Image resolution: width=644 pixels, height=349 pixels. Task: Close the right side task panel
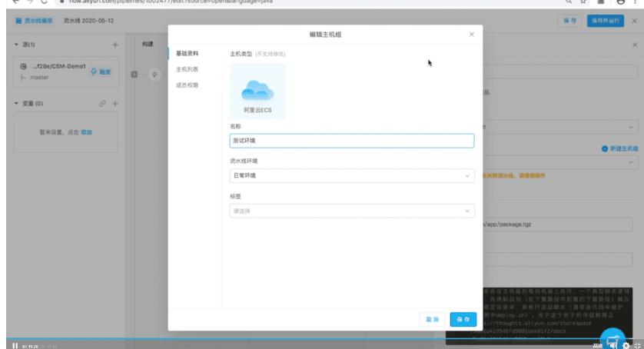(635, 45)
